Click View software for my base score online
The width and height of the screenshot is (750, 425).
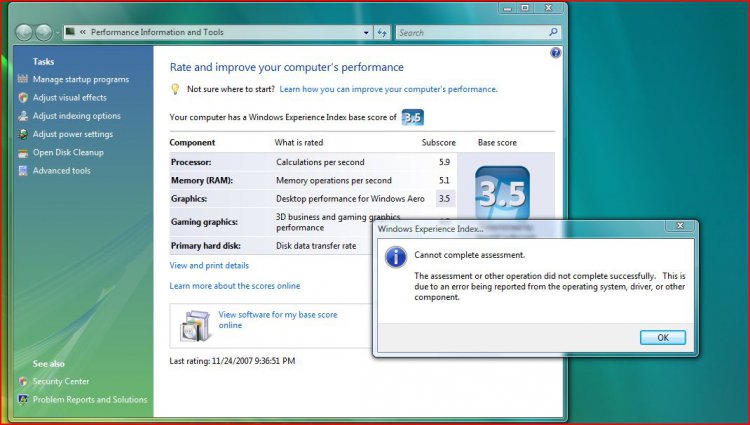point(278,320)
